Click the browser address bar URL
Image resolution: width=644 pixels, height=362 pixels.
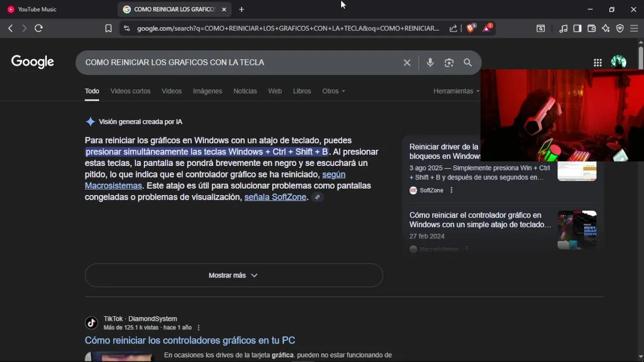(288, 29)
